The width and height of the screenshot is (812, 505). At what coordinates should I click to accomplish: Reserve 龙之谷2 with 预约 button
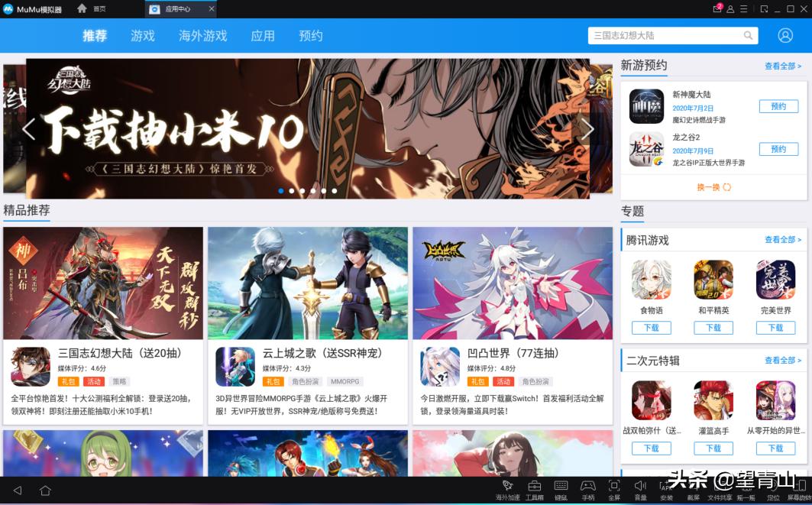(778, 149)
